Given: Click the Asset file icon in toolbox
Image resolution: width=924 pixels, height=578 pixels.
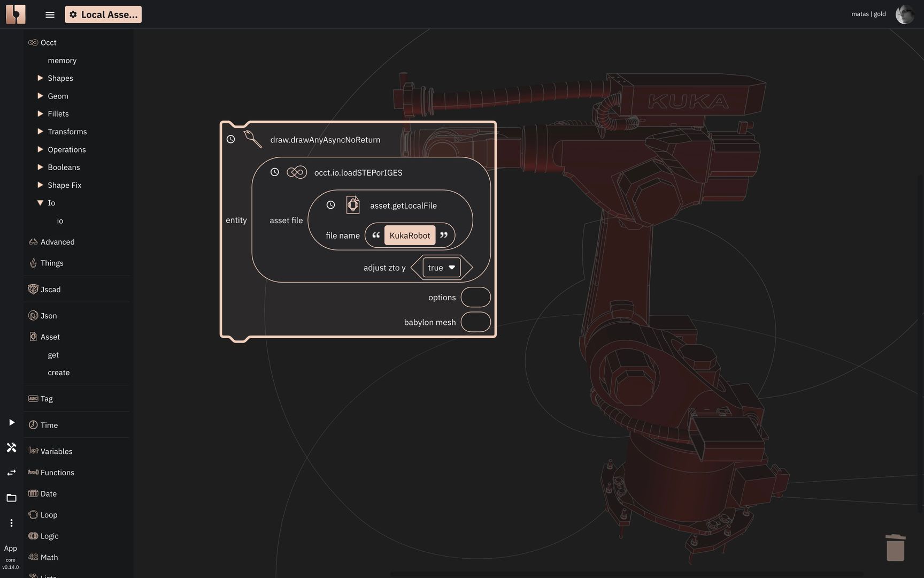Looking at the screenshot, I should click(33, 337).
